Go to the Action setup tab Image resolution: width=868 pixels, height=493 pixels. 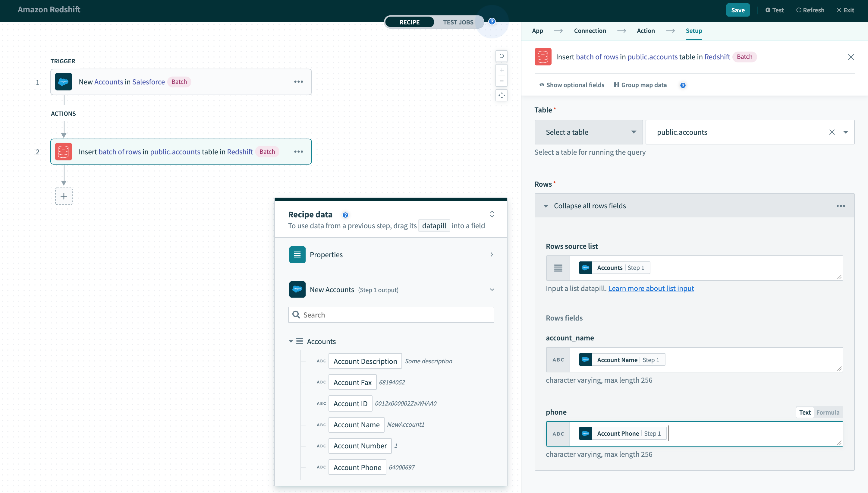pyautogui.click(x=645, y=31)
